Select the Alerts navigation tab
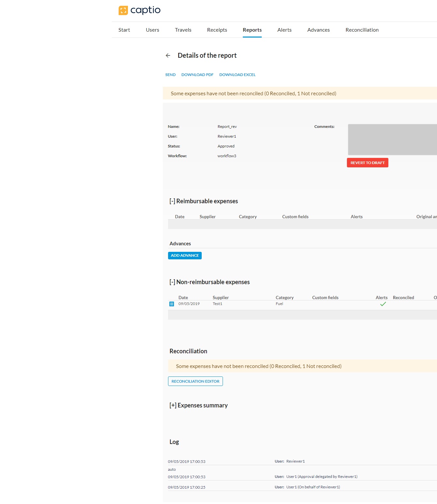This screenshot has width=437, height=504. coord(284,30)
